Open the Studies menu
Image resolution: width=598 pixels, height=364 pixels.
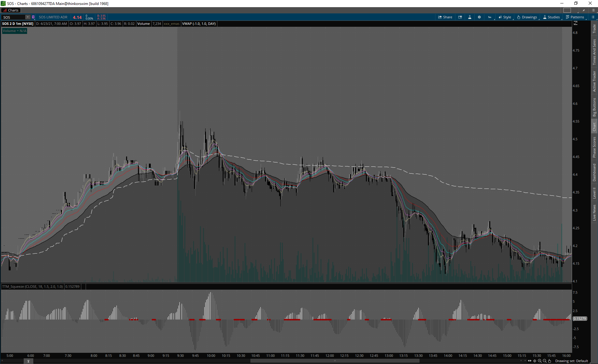tap(552, 17)
